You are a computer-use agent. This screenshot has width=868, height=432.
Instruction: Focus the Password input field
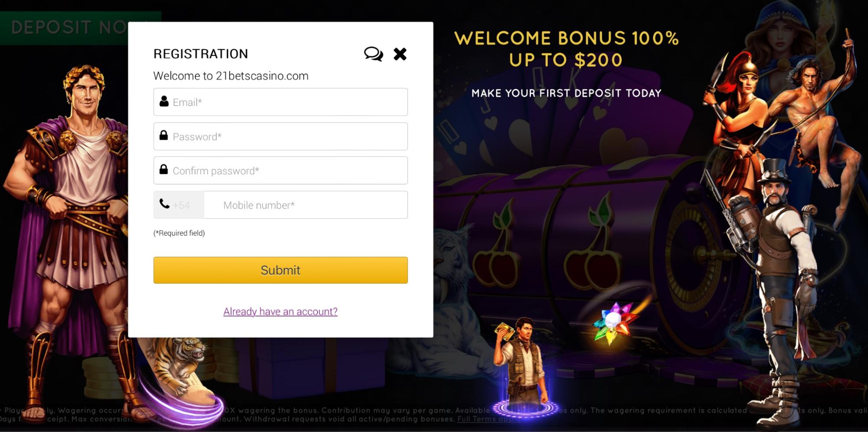tap(281, 136)
